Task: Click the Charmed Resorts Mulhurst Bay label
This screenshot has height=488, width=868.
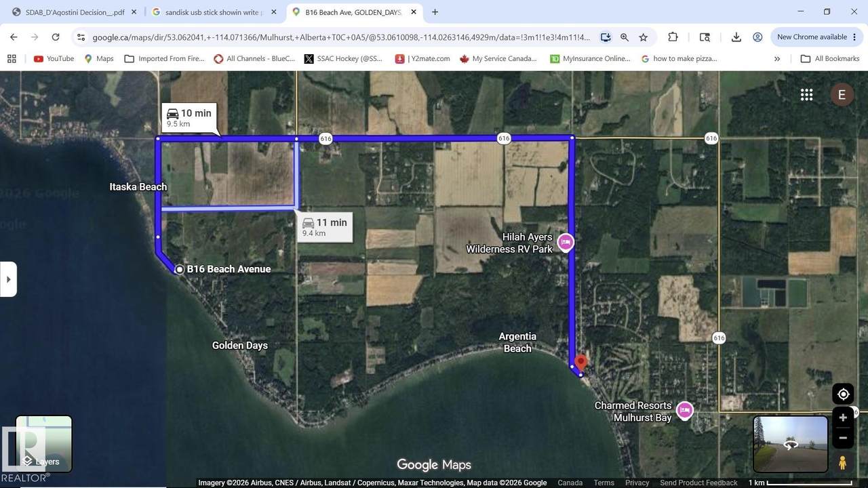Action: [633, 411]
